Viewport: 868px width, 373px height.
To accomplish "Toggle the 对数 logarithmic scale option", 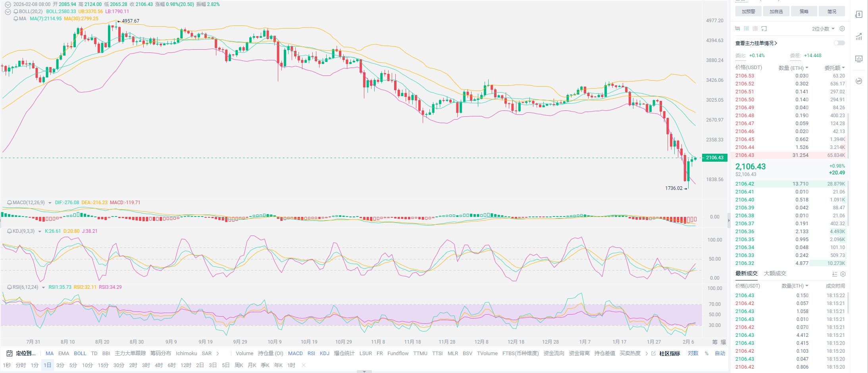I will [693, 353].
